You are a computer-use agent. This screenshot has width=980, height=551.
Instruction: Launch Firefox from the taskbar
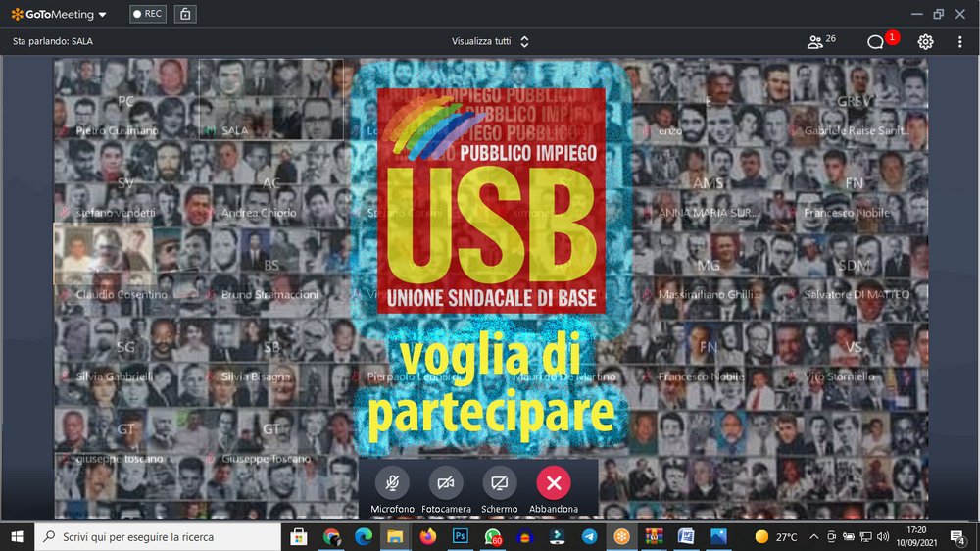click(x=428, y=536)
